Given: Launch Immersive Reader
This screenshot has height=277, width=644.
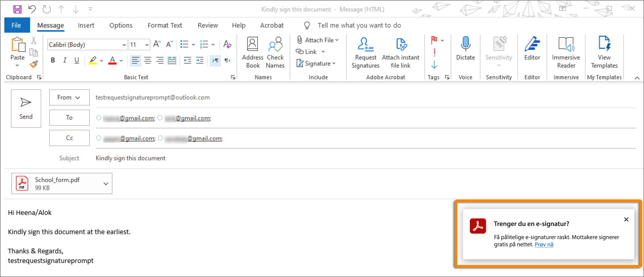Looking at the screenshot, I should [566, 53].
